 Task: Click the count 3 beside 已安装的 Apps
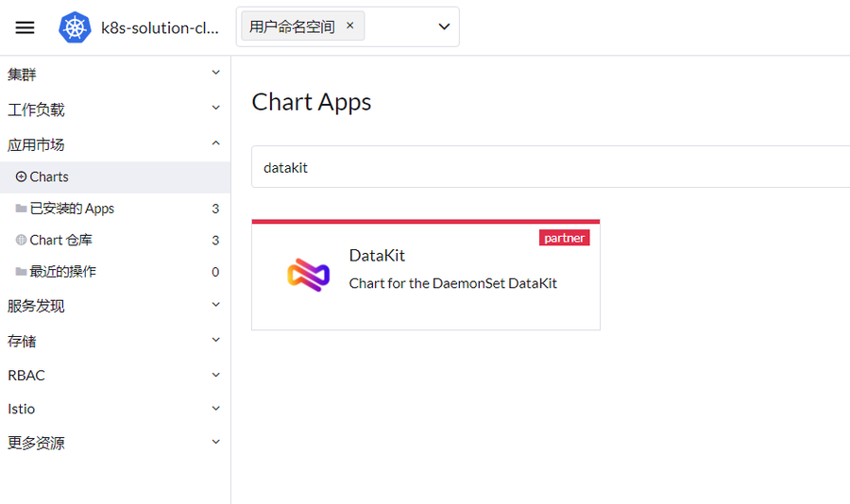tap(215, 209)
